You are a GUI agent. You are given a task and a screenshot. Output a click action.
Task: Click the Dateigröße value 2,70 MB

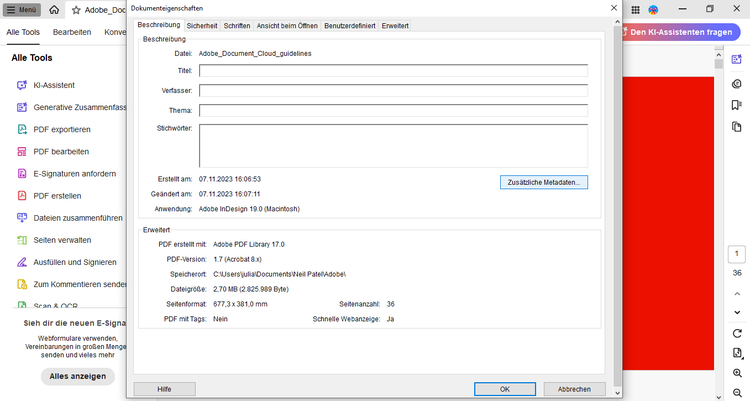tap(251, 289)
